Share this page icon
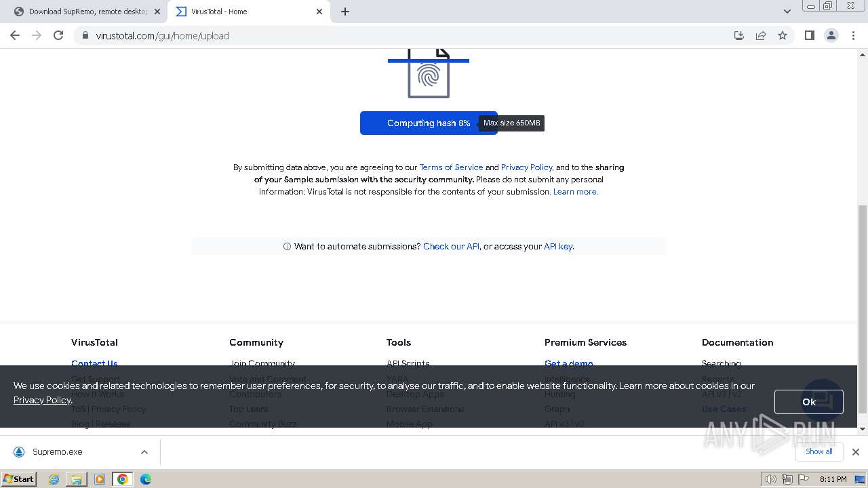 pyautogui.click(x=761, y=35)
